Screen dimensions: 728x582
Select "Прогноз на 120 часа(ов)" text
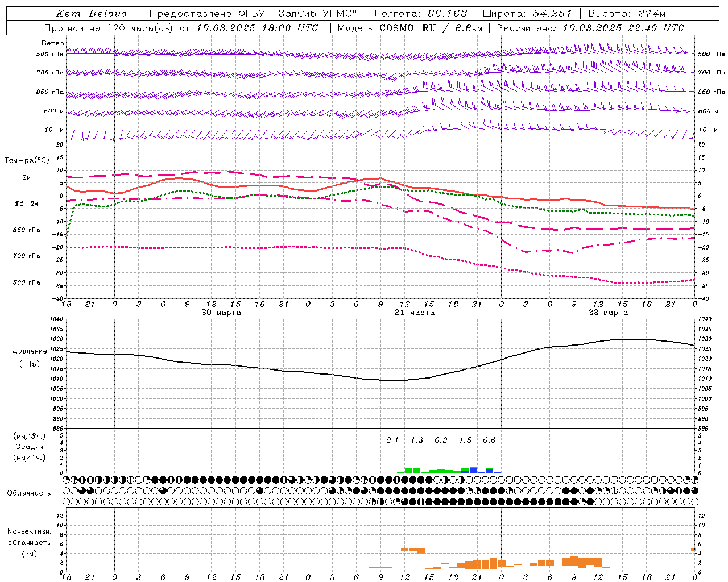coord(108,28)
